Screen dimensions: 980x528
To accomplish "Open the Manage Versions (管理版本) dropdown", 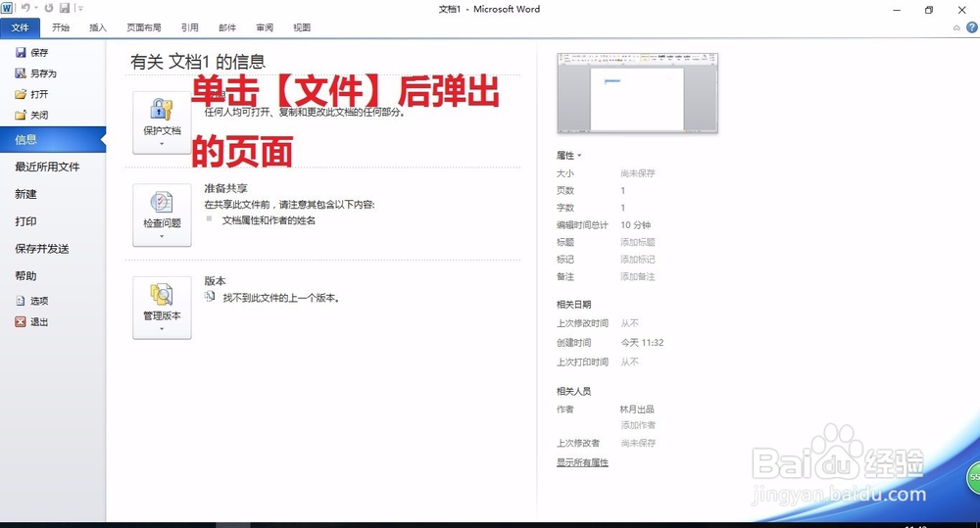I will pos(162,308).
